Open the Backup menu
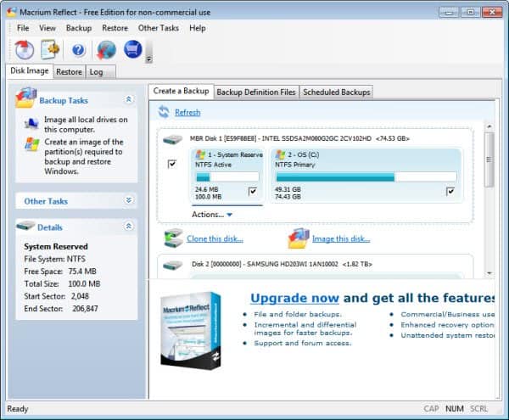The image size is (509, 420). pyautogui.click(x=79, y=28)
